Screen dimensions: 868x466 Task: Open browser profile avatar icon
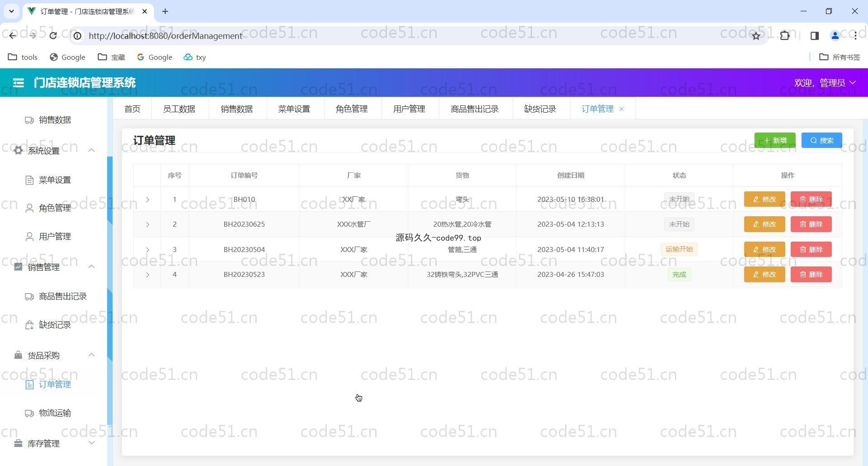pyautogui.click(x=835, y=36)
